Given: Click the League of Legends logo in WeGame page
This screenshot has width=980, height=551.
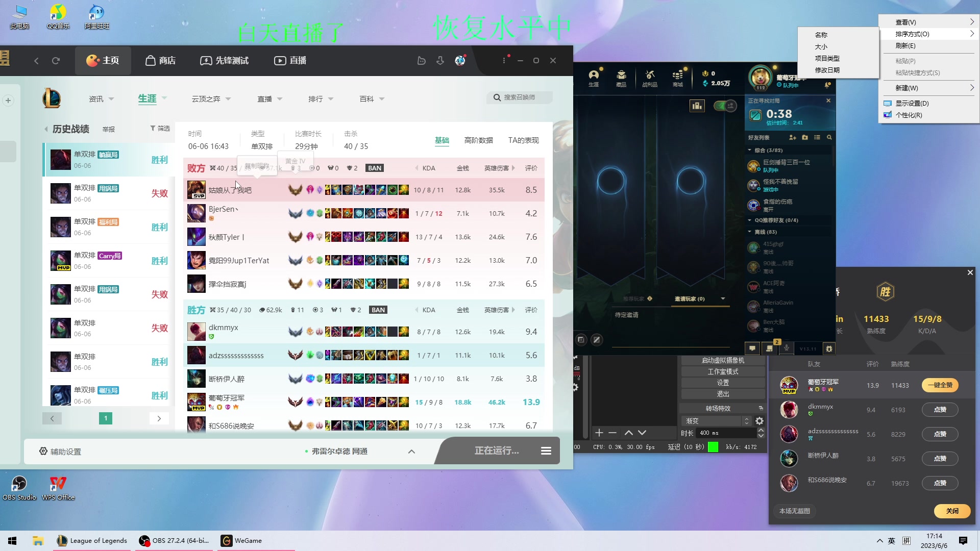Looking at the screenshot, I should (x=52, y=98).
